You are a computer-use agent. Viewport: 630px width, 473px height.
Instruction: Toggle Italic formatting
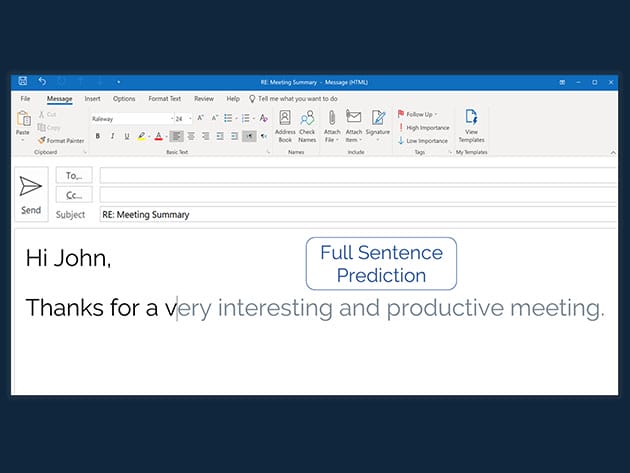pos(112,136)
